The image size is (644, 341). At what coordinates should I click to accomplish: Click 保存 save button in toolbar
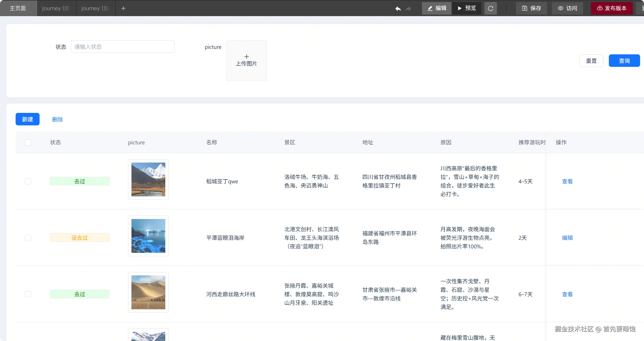coord(532,8)
